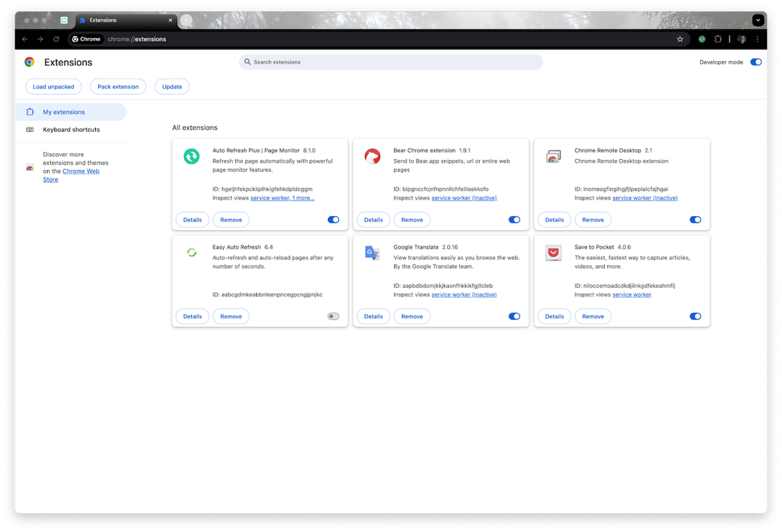Open Keyboard shortcuts in sidebar
Viewport: 782px width, 532px height.
(x=71, y=130)
